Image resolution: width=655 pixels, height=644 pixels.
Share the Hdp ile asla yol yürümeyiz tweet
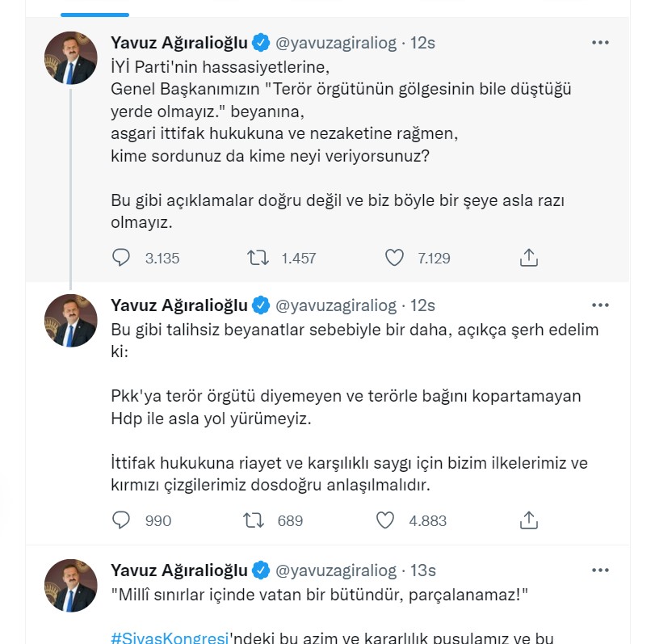(x=528, y=520)
